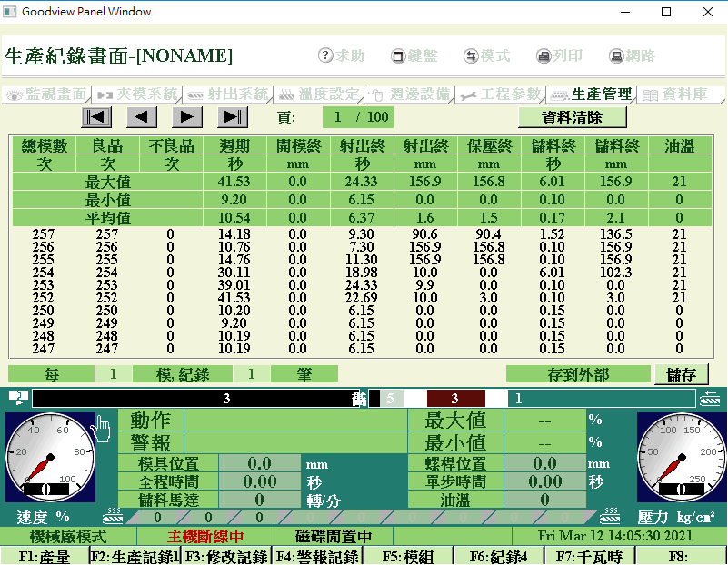The image size is (728, 565).
Task: Click the 儲存 save button
Action: [x=681, y=374]
